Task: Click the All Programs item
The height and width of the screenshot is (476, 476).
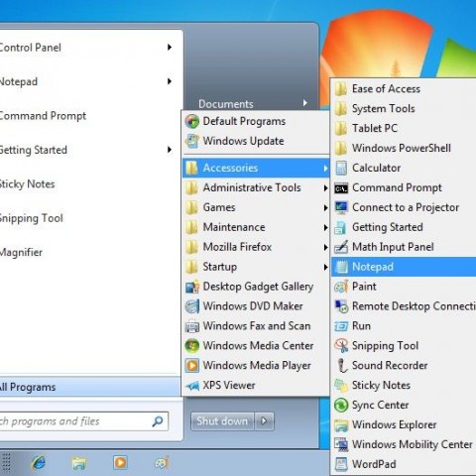Action: pos(90,387)
